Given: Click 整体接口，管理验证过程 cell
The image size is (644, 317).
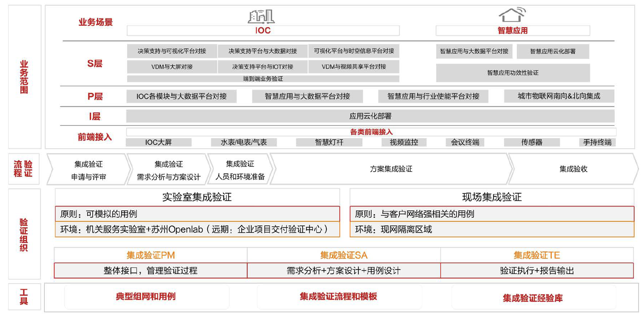Looking at the screenshot, I should tap(151, 271).
